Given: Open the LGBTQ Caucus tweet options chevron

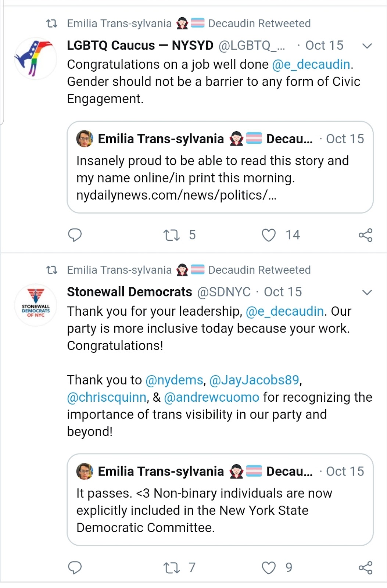Looking at the screenshot, I should click(367, 46).
